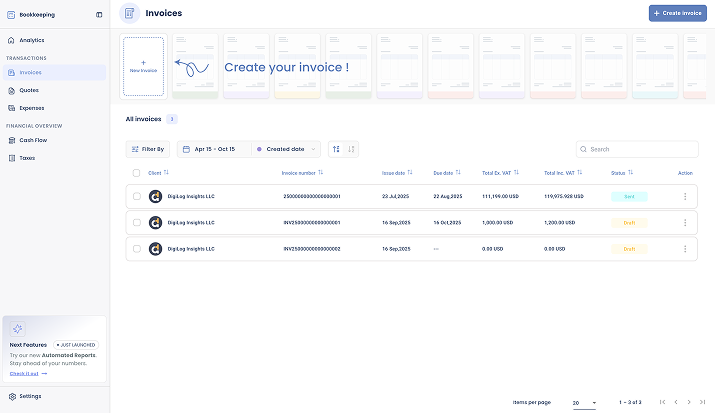This screenshot has width=715, height=413.
Task: Click DigiLog avatar in the Sent invoice row
Action: pos(155,196)
